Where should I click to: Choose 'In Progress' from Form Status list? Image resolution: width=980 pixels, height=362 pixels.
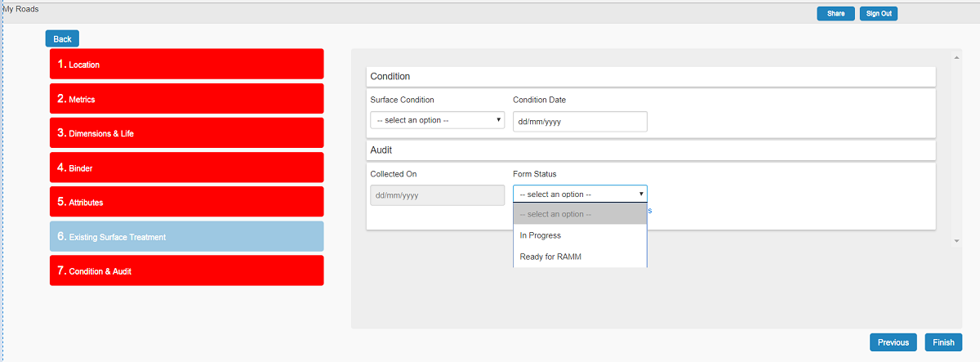coord(580,235)
